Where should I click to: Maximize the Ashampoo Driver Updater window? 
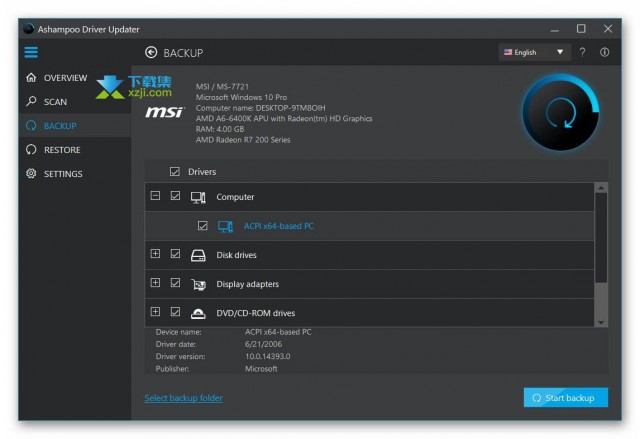point(581,29)
